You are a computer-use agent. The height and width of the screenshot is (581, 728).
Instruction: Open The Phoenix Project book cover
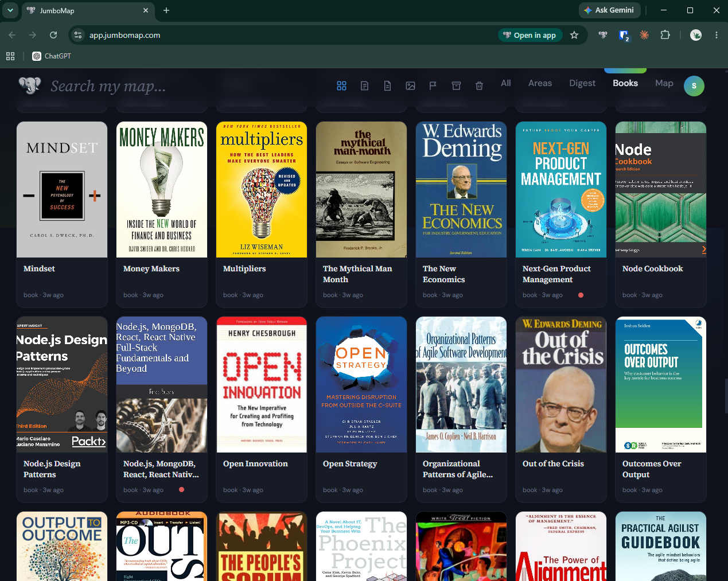point(361,546)
